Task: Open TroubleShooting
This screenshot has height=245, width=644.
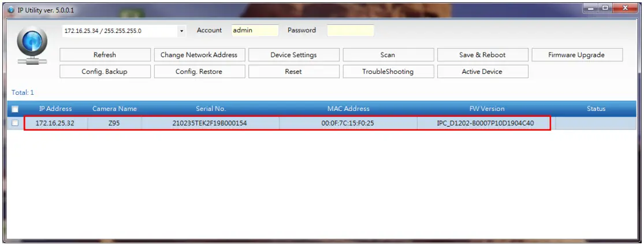Action: (388, 72)
